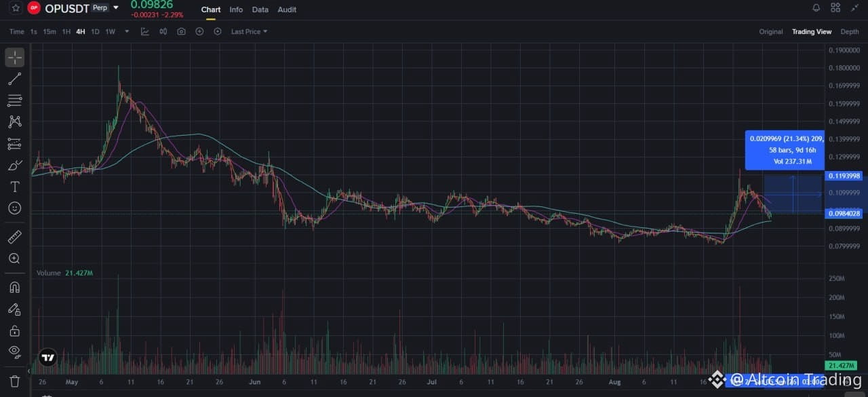Open the Last Price dropdown
The image size is (868, 397).
click(x=249, y=31)
